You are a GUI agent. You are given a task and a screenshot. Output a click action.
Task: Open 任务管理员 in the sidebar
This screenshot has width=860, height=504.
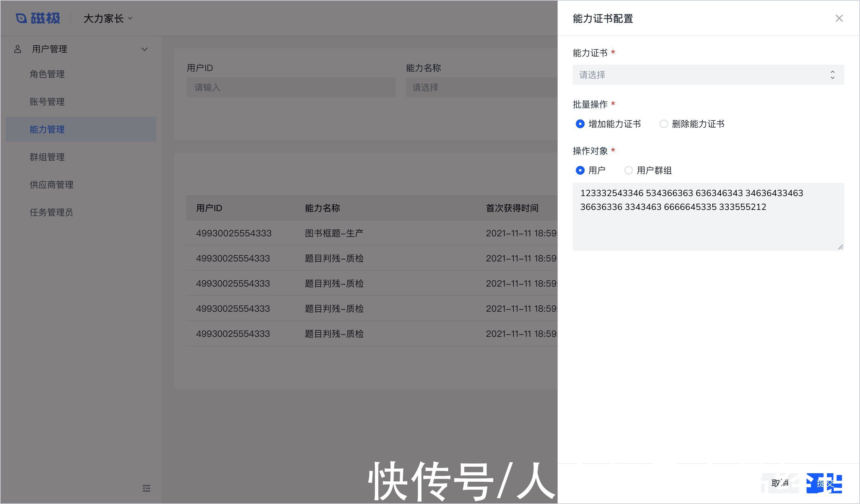pos(52,212)
